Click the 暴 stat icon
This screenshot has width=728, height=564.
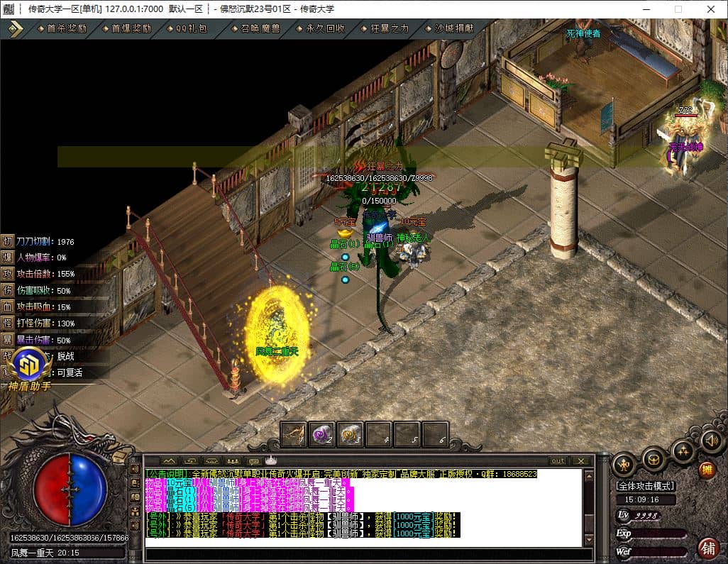point(7,339)
